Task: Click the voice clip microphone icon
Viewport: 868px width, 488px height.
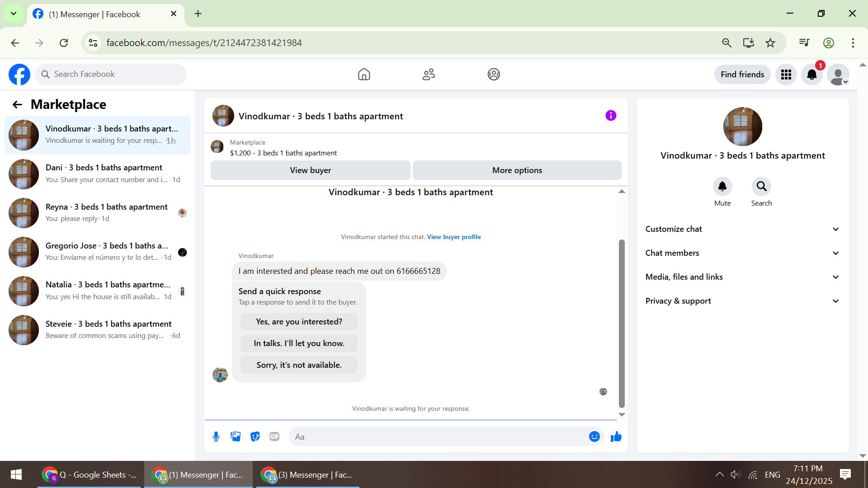Action: pyautogui.click(x=216, y=436)
